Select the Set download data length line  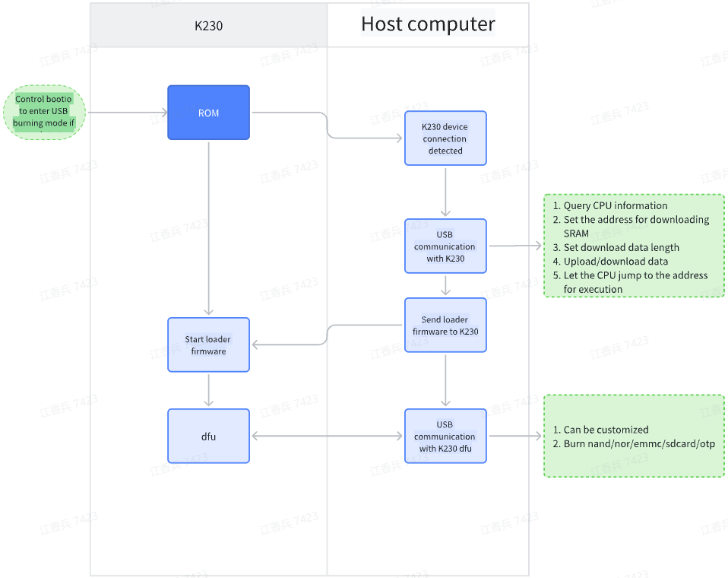[621, 247]
